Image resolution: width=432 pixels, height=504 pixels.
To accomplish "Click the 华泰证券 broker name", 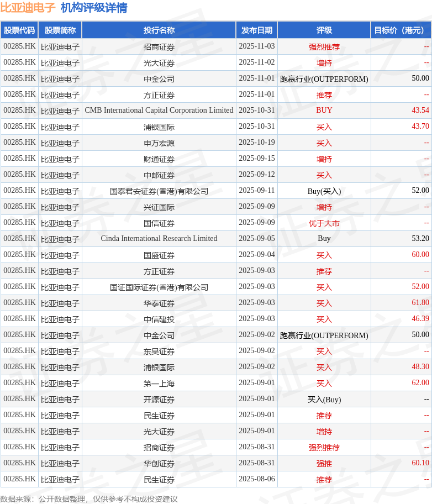I will [159, 303].
